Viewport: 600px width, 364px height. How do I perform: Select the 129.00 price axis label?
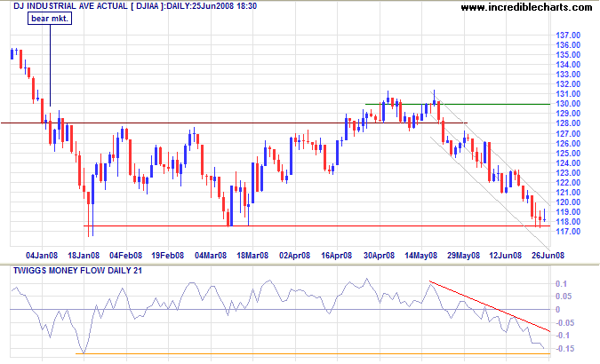click(568, 114)
